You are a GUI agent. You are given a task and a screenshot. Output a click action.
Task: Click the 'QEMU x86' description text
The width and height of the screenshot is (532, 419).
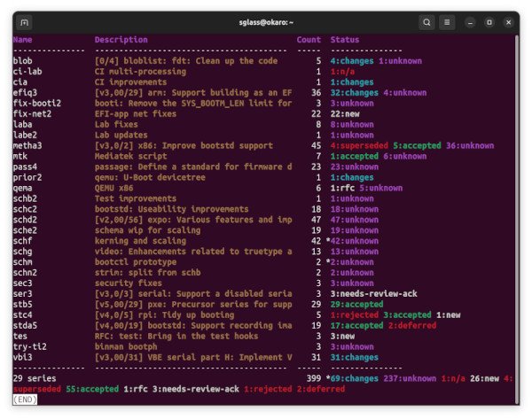114,188
